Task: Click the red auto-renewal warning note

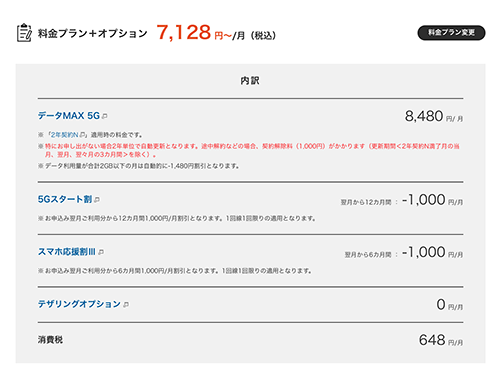Action: (x=249, y=150)
